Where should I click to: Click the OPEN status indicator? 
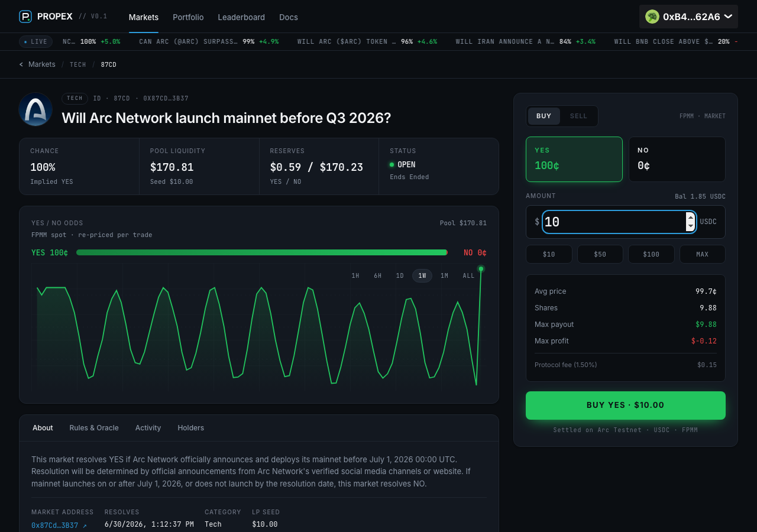point(403,165)
